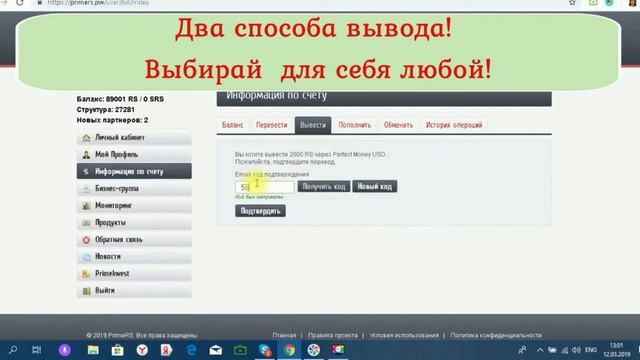The width and height of the screenshot is (640, 360).
Task: Select the Вывести tab
Action: (x=313, y=125)
